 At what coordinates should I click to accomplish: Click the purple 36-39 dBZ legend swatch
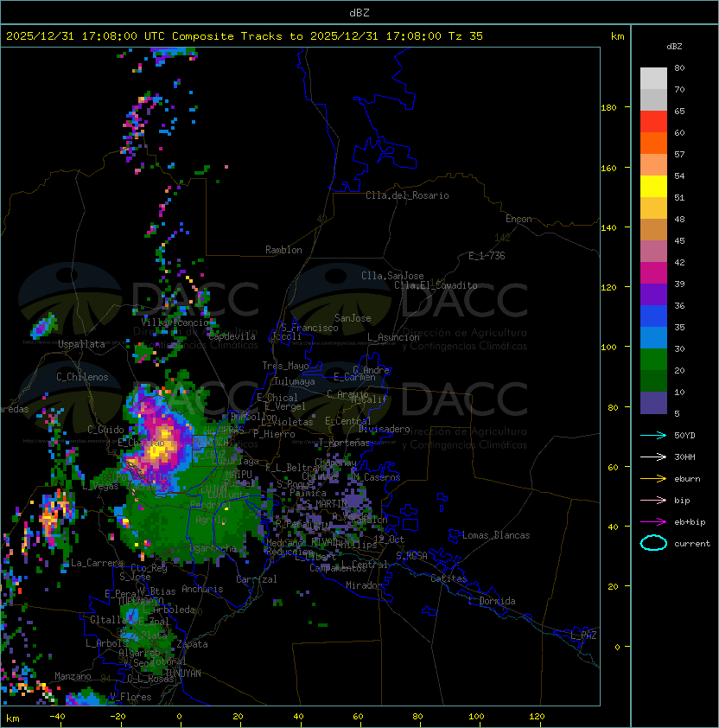pos(653,294)
